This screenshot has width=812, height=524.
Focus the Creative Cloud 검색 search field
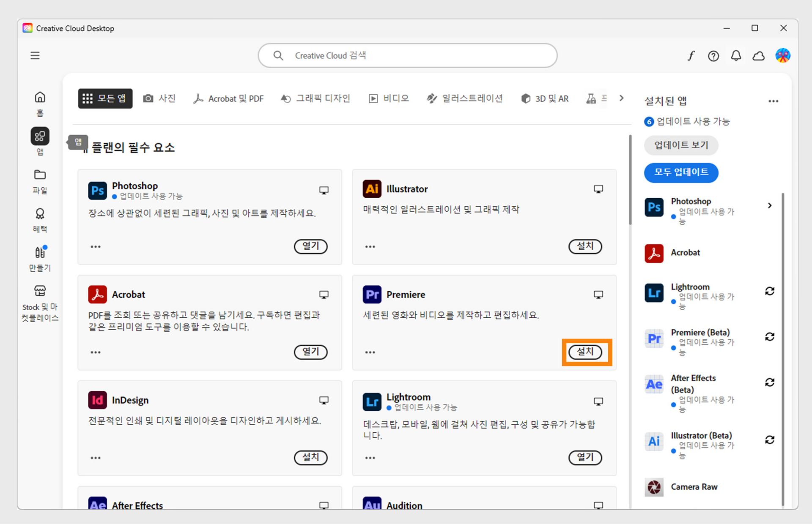pyautogui.click(x=408, y=55)
